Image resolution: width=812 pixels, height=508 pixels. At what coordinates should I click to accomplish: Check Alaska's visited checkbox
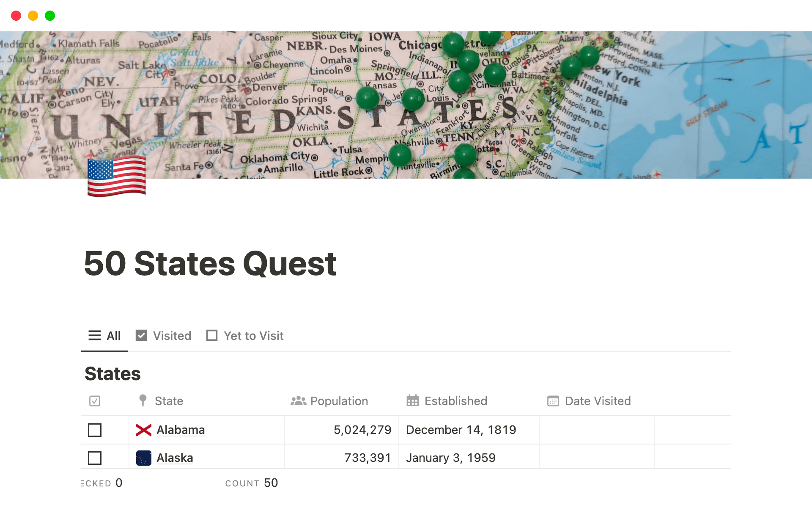tap(95, 458)
